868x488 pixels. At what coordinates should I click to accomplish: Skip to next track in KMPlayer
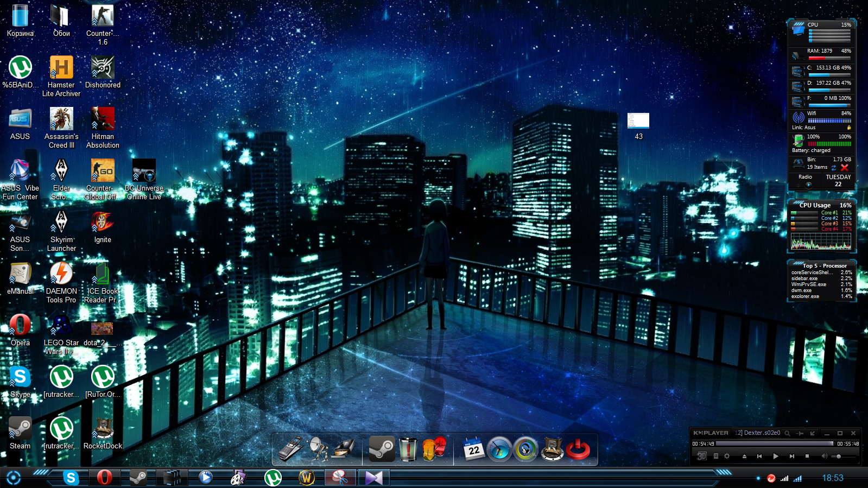792,456
